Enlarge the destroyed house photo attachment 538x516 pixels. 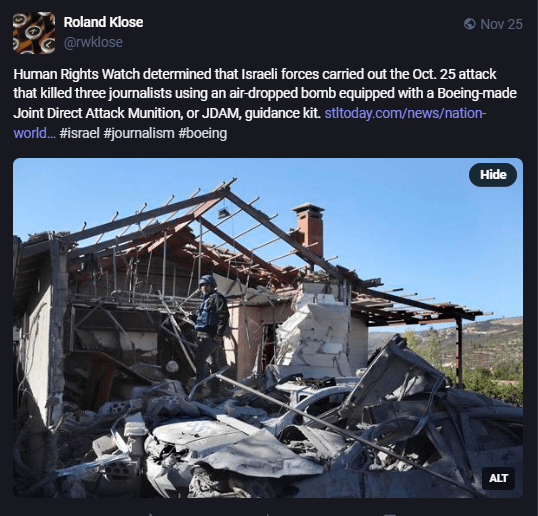tap(268, 328)
